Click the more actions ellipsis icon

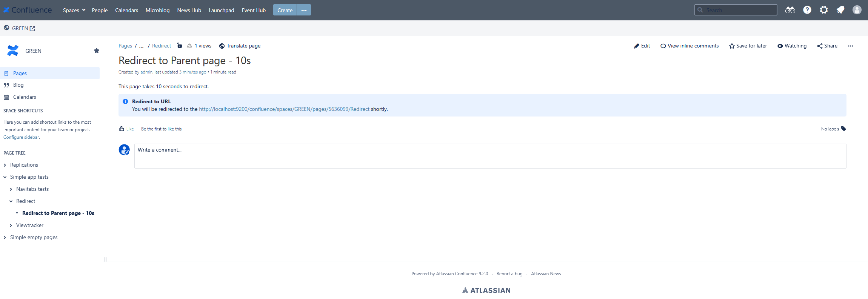coord(850,46)
